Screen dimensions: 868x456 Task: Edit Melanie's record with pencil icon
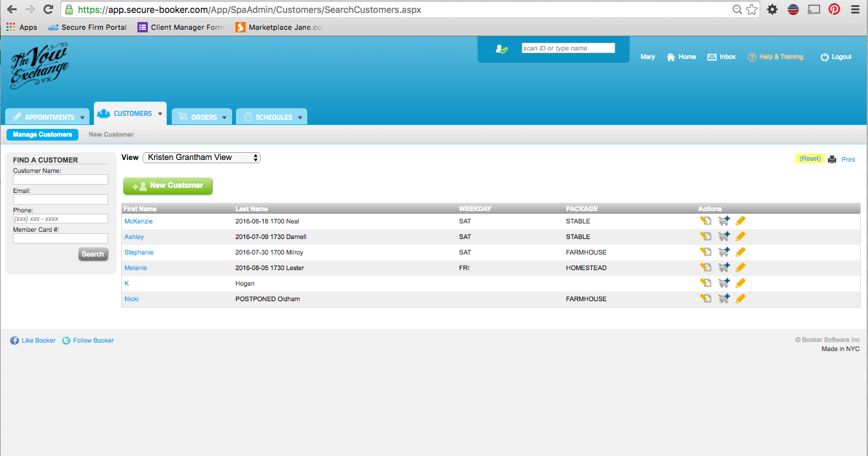[x=740, y=268]
